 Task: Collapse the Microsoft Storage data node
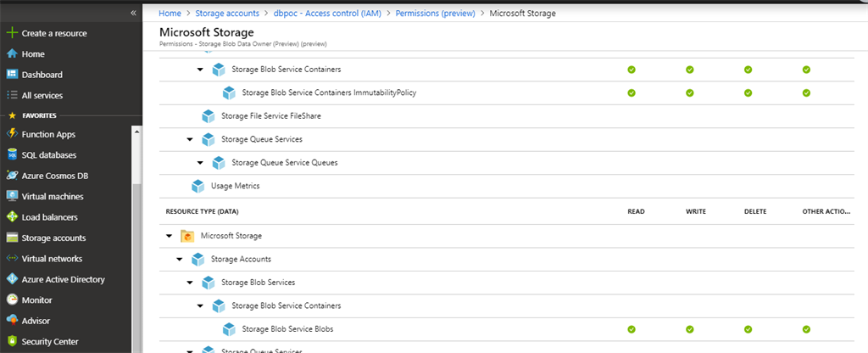click(169, 236)
